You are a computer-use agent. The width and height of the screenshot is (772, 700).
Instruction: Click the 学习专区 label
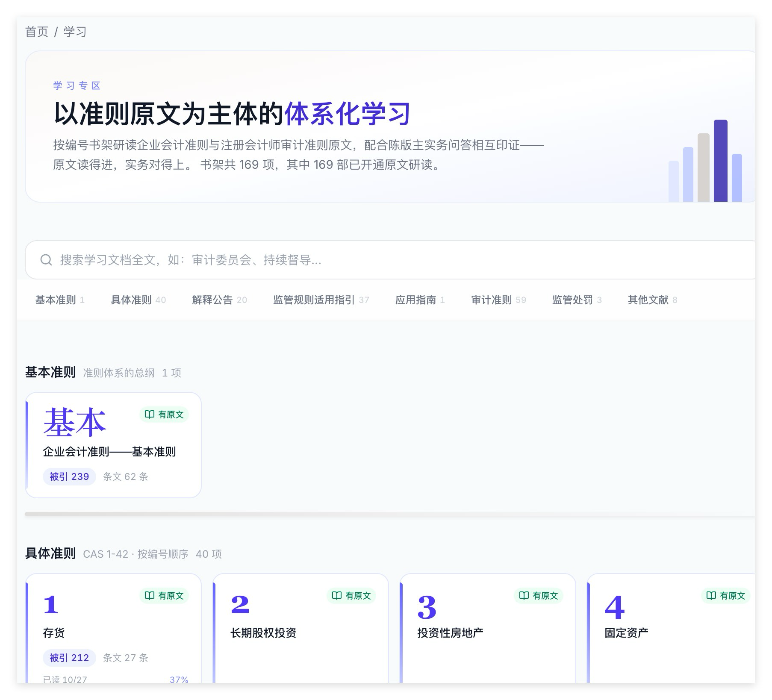point(77,85)
